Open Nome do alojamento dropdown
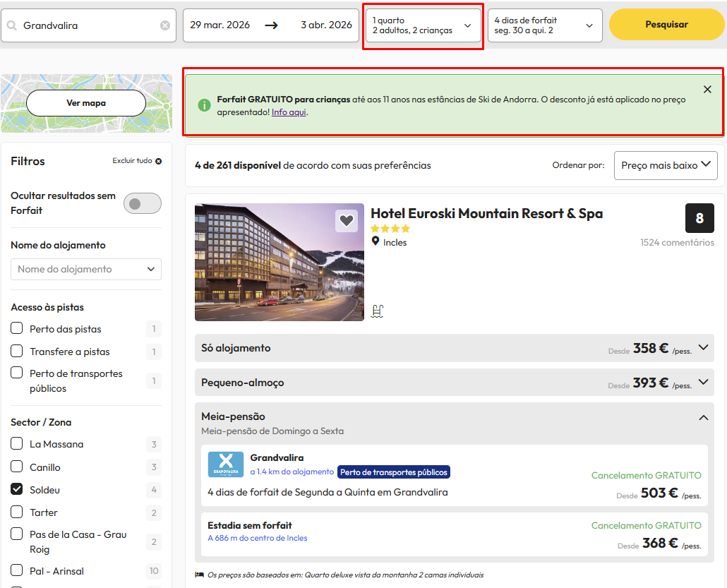Image resolution: width=727 pixels, height=588 pixels. pos(86,270)
